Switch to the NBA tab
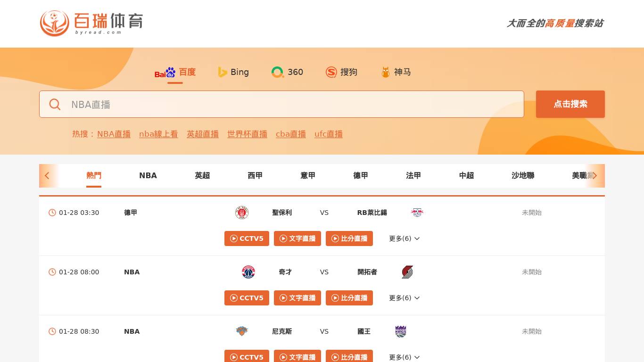The height and width of the screenshot is (362, 644). 148,175
